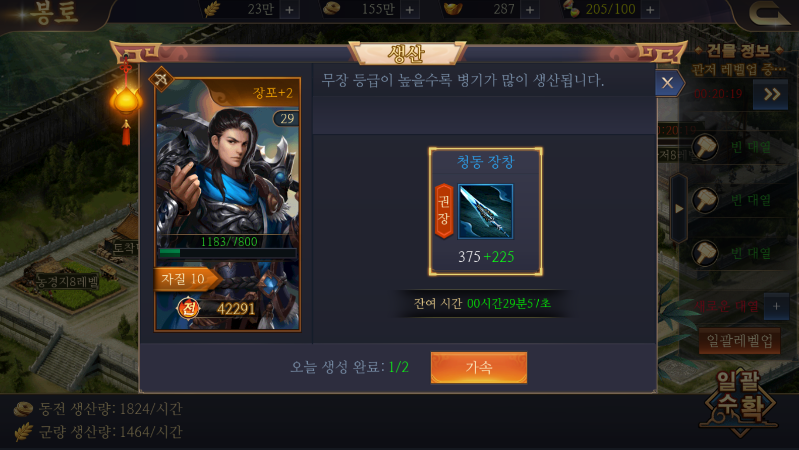Click the return arrow icon at top right
The height and width of the screenshot is (450, 799).
coord(768,13)
